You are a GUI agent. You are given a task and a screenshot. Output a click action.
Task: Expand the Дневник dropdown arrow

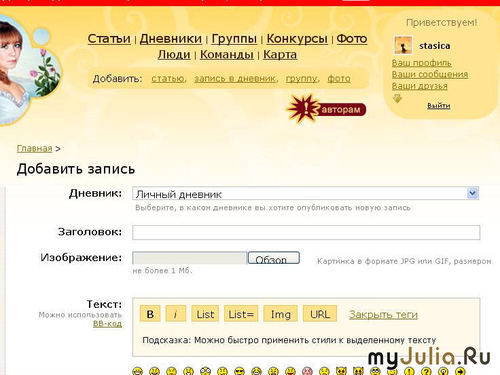pyautogui.click(x=472, y=193)
